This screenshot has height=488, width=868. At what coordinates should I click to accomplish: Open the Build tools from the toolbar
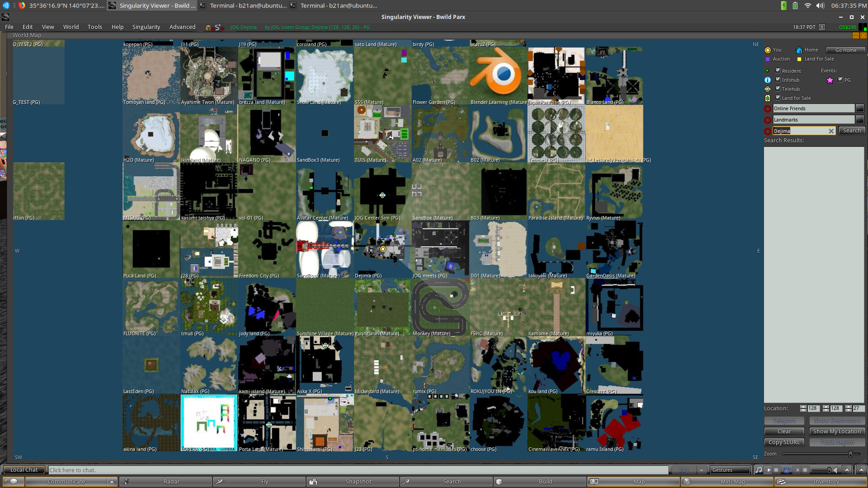coord(540,482)
